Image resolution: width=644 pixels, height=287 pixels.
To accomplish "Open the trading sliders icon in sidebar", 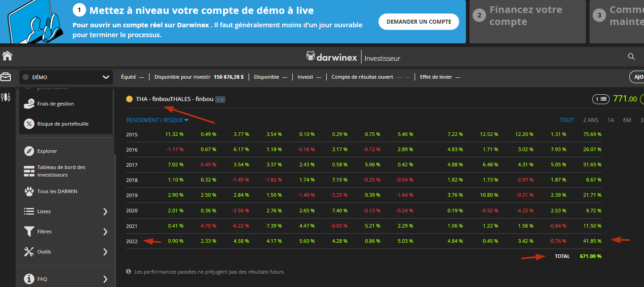I will pos(6,97).
